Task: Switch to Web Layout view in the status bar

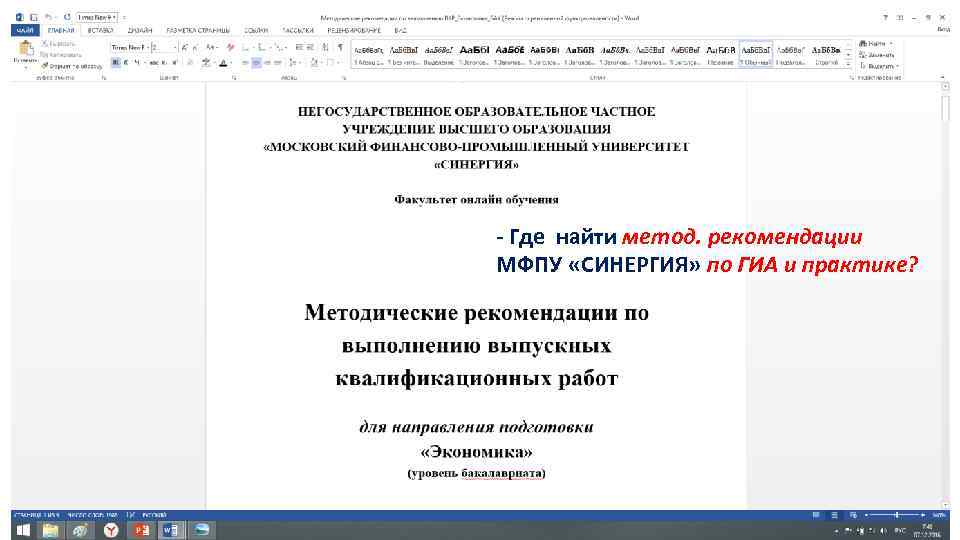Action: pos(853,516)
